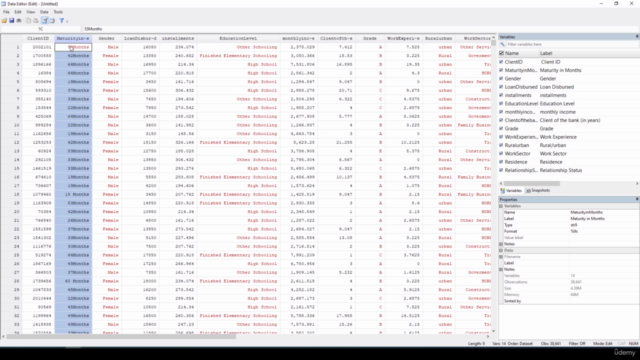Expand the Notes row under the Data section
This screenshot has height=360, width=640.
[x=501, y=269]
